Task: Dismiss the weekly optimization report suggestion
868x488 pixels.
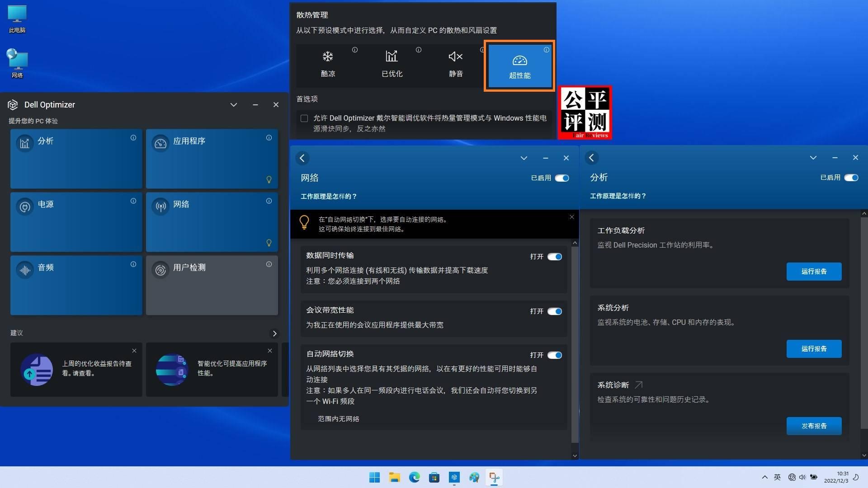Action: 134,351
